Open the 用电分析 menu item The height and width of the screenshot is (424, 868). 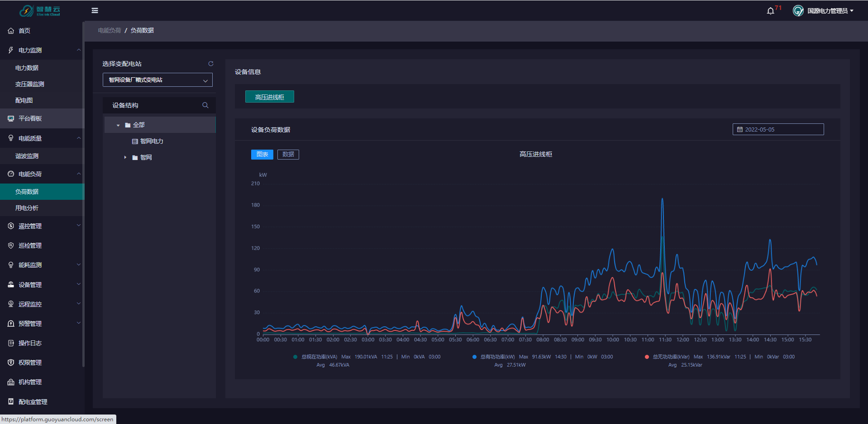tap(42, 208)
